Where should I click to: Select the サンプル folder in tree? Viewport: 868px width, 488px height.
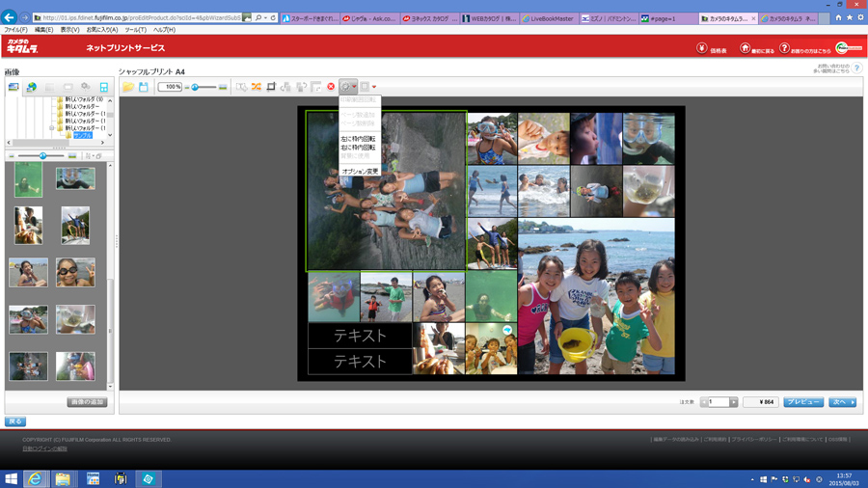(83, 135)
